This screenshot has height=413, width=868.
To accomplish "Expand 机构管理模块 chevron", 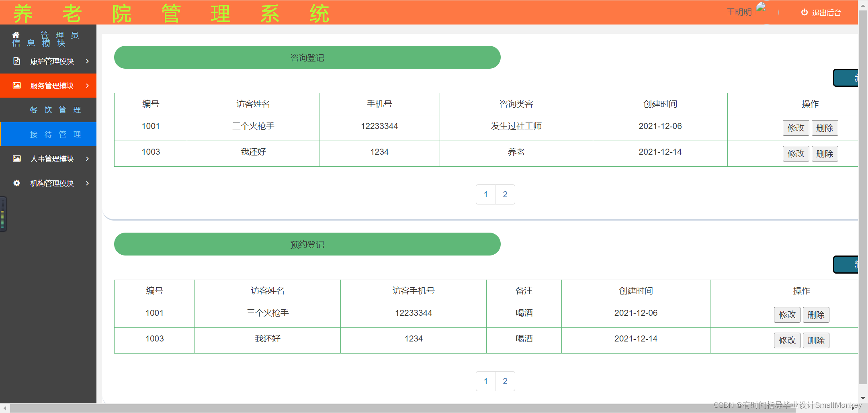I will pyautogui.click(x=87, y=183).
